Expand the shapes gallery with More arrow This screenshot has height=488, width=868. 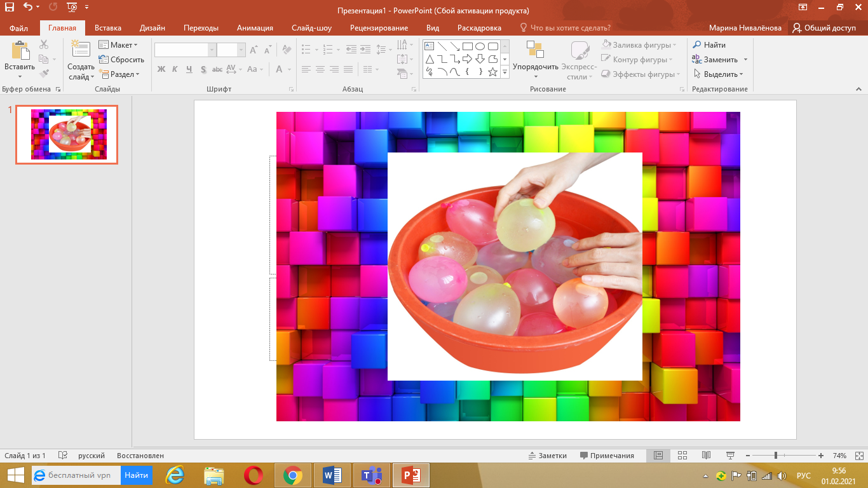coord(505,72)
